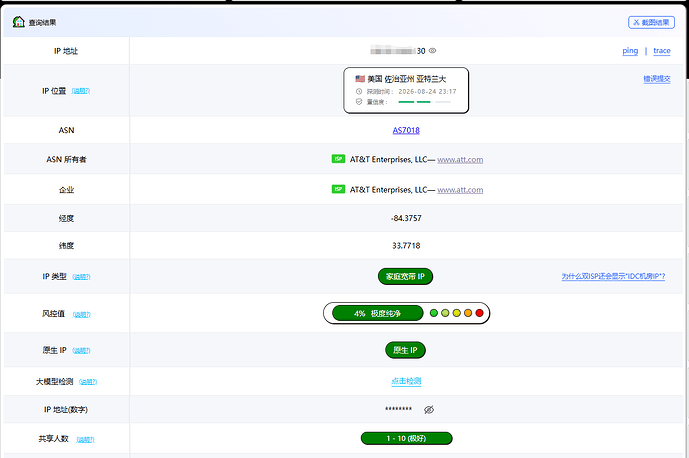Toggle visibility of numeric IP address
This screenshot has width=689, height=458.
(429, 410)
